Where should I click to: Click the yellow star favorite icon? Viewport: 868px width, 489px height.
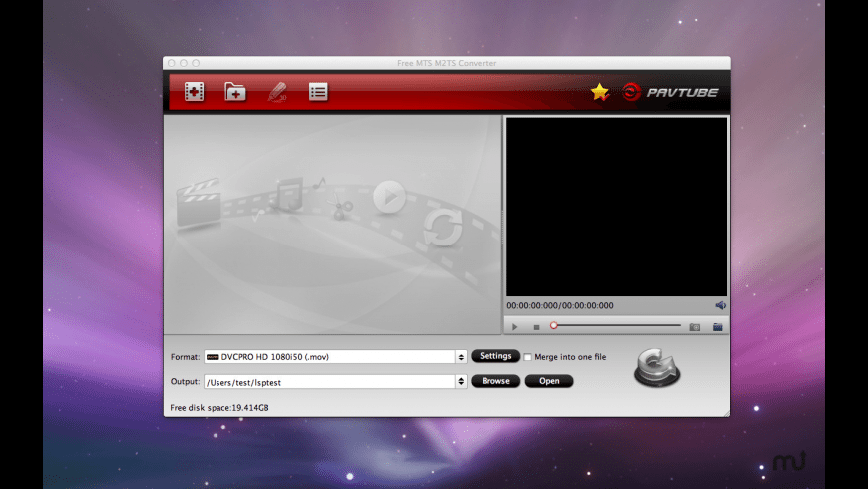599,92
